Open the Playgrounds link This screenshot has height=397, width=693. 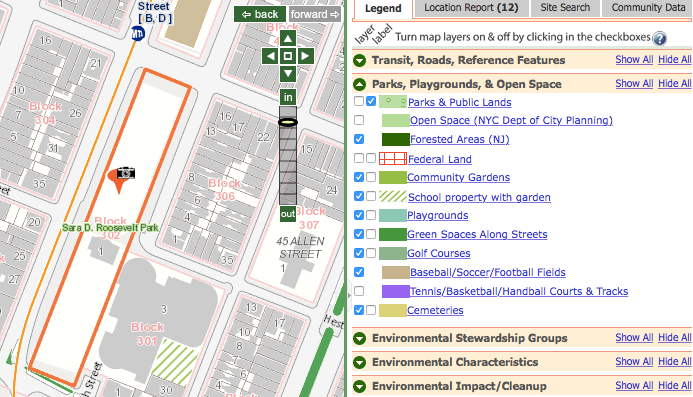[438, 215]
